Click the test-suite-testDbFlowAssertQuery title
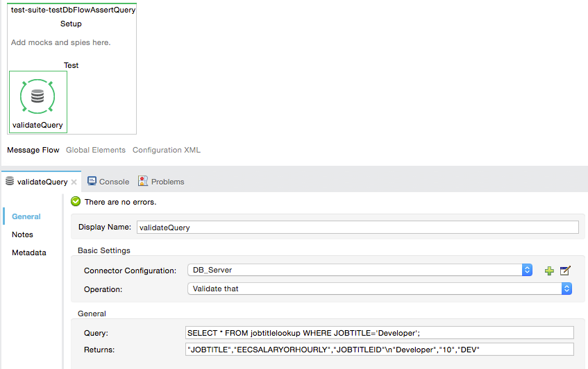The height and width of the screenshot is (369, 588). (73, 10)
